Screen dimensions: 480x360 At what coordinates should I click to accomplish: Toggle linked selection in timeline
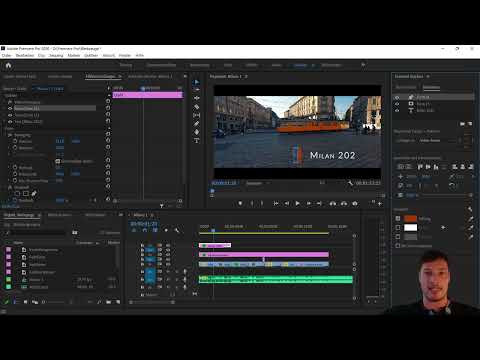(x=155, y=230)
